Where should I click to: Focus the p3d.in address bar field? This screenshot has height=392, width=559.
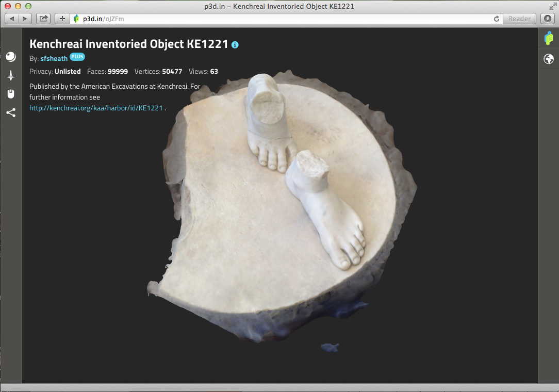click(x=284, y=19)
